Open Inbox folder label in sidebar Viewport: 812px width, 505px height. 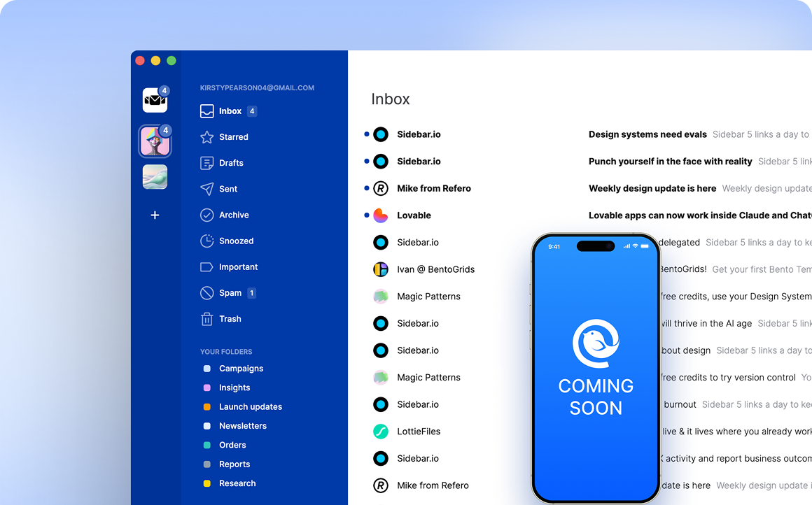point(230,111)
